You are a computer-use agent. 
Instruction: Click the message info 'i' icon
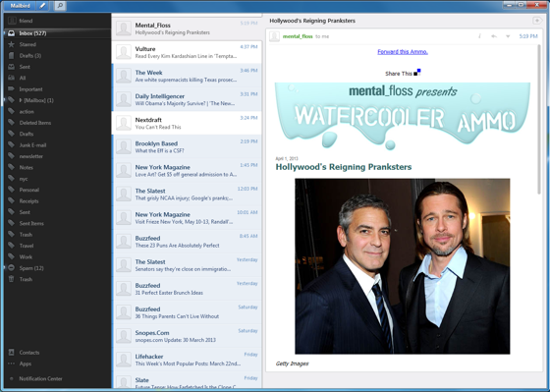(479, 36)
